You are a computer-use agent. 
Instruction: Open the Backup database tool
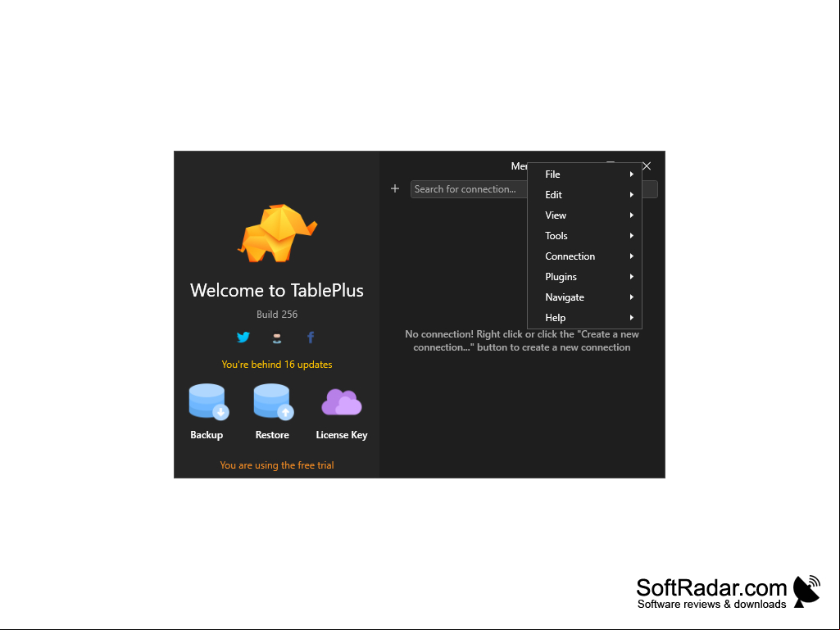point(207,411)
